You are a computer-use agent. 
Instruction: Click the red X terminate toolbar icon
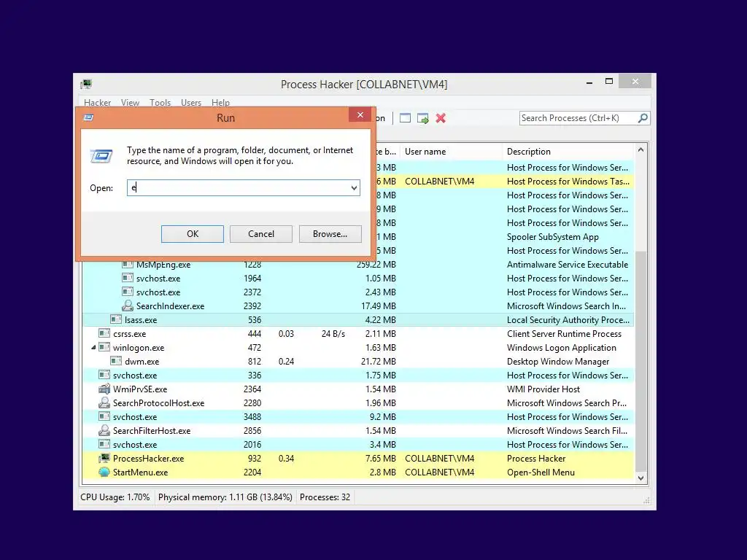(441, 118)
